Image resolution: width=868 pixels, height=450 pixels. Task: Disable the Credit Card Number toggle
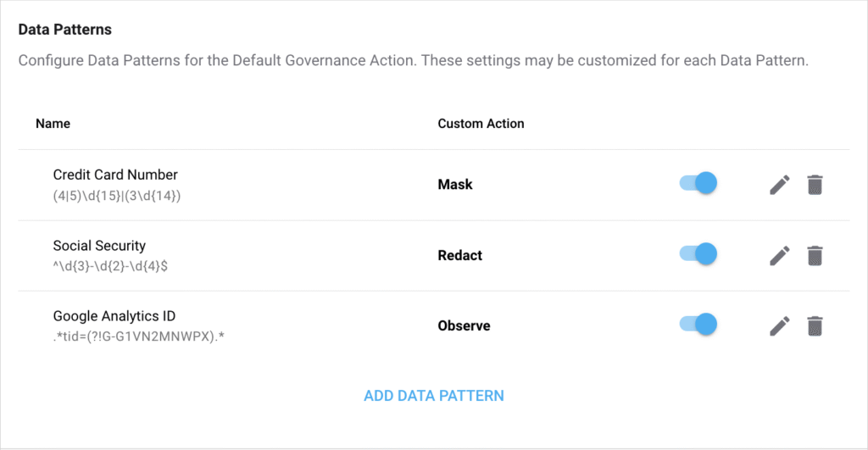click(699, 183)
